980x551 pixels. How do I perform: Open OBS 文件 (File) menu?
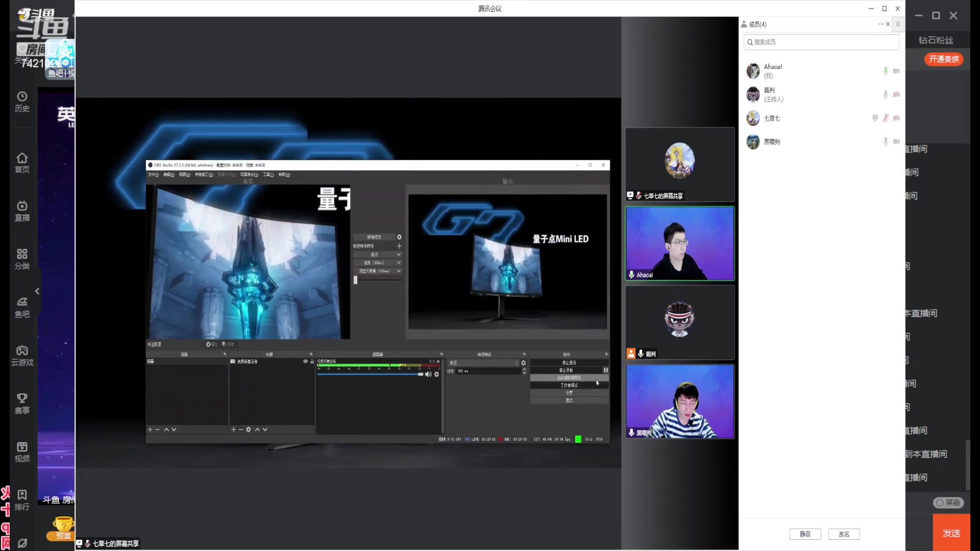153,174
